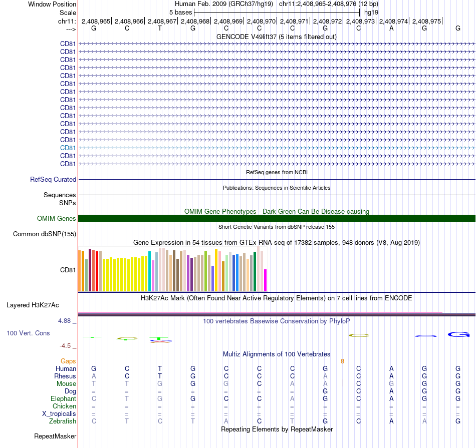The height and width of the screenshot is (448, 476).
Task: Click the Sequences track label
Action: [60, 195]
